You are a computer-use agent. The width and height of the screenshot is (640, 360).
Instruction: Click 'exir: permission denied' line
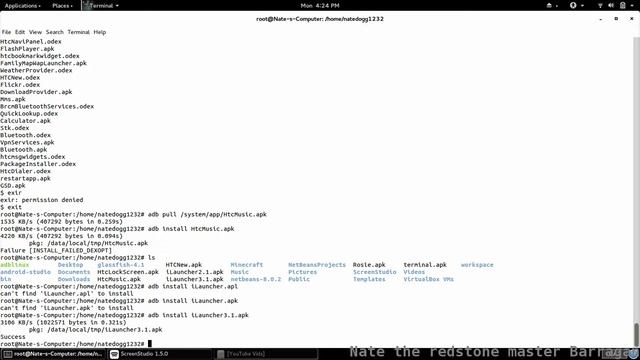(42, 200)
